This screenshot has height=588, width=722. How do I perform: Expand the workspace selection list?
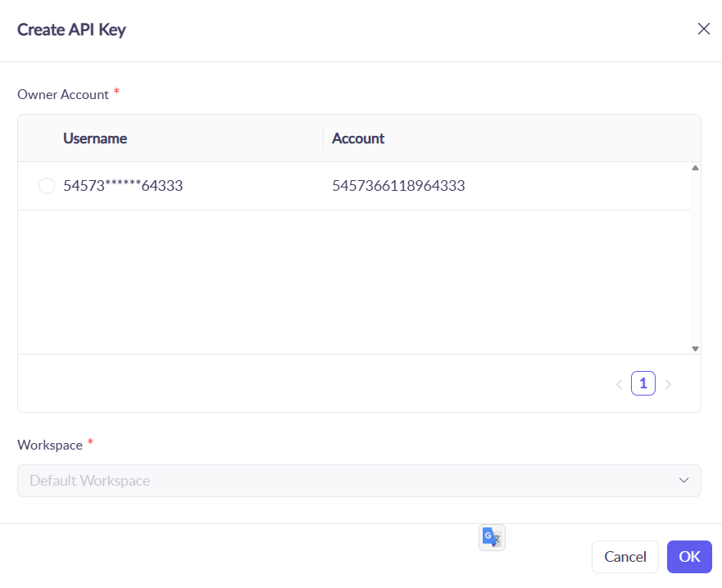359,481
